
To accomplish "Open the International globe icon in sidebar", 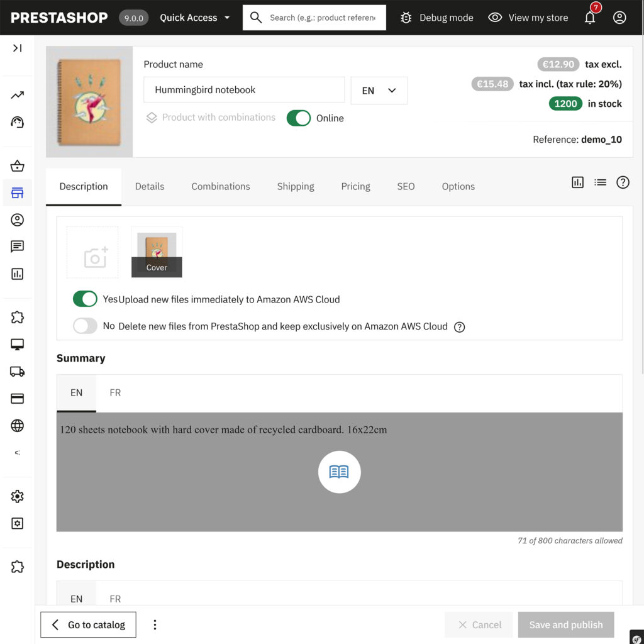I will (17, 426).
